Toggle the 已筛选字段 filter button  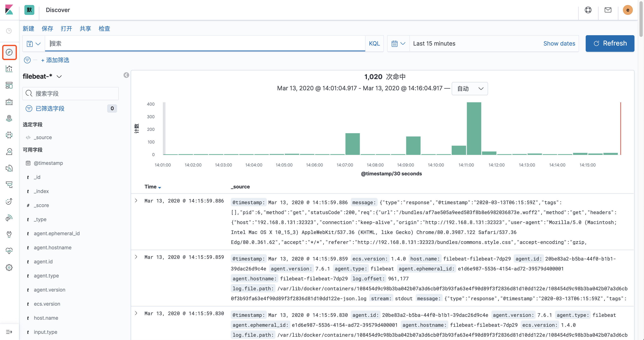[x=45, y=109]
